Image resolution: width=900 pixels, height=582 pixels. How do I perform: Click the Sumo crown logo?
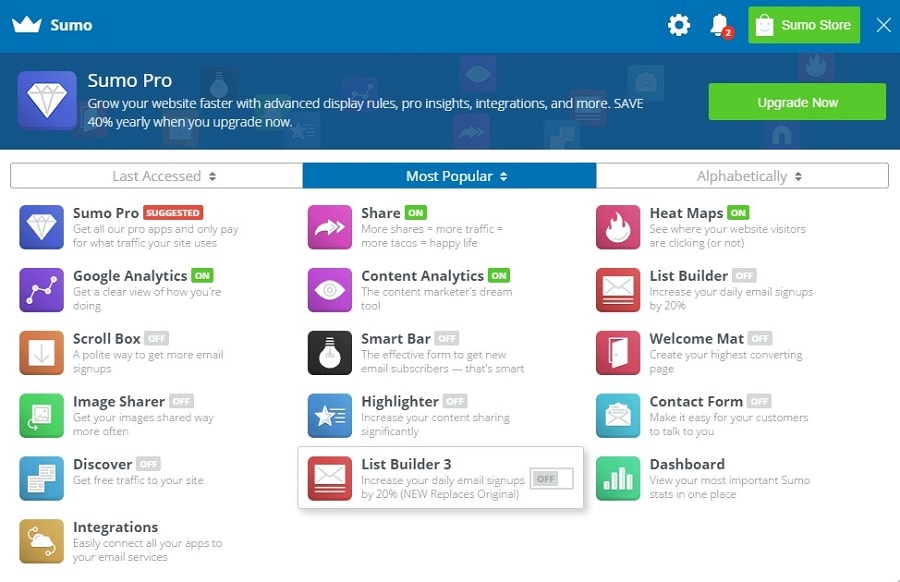click(26, 25)
